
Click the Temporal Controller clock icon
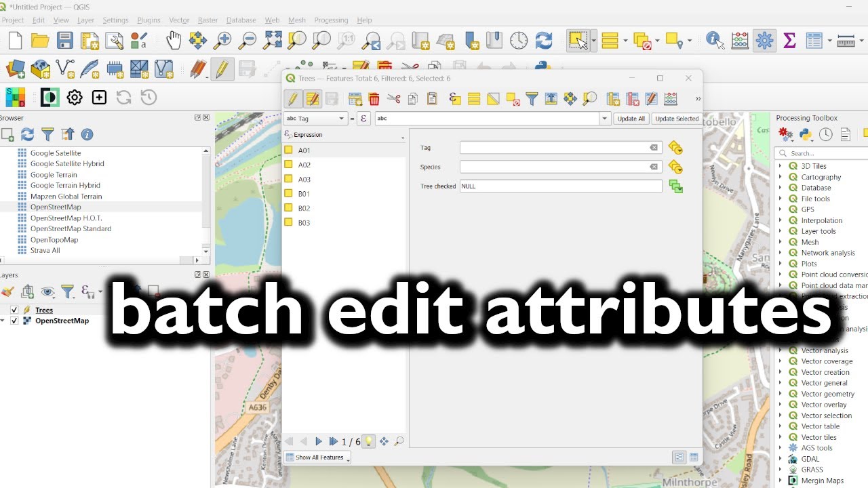(x=519, y=41)
